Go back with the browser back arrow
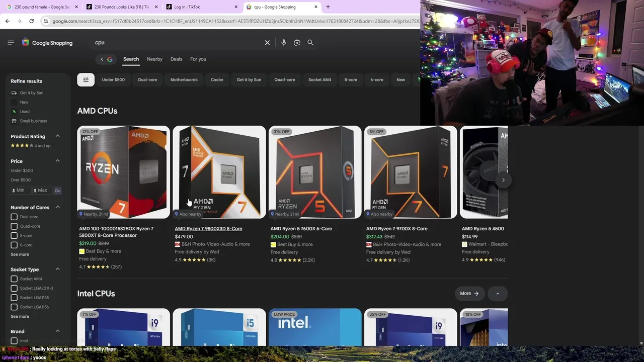 (x=7, y=21)
